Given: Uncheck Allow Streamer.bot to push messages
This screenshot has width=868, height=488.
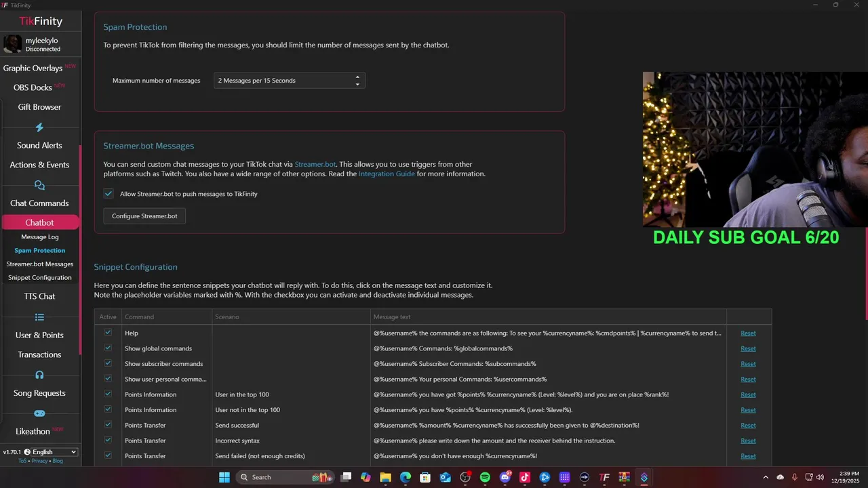Looking at the screenshot, I should coord(108,194).
